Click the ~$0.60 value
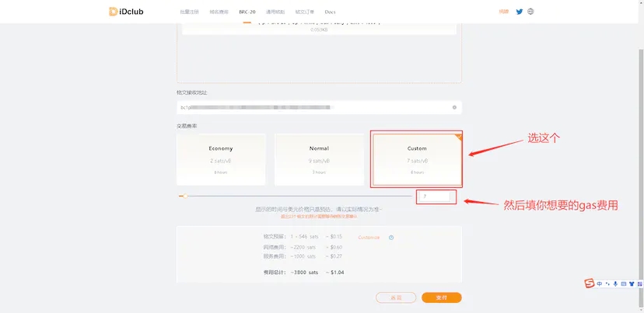 pos(334,247)
